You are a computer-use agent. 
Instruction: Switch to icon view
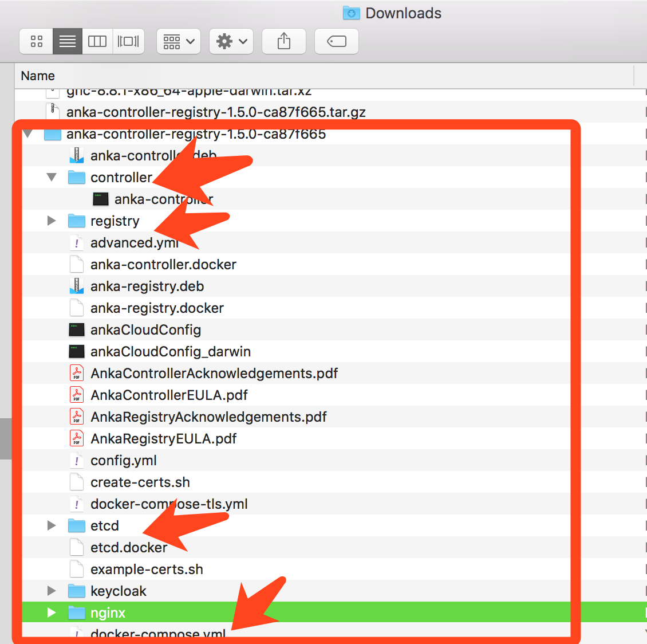(36, 41)
